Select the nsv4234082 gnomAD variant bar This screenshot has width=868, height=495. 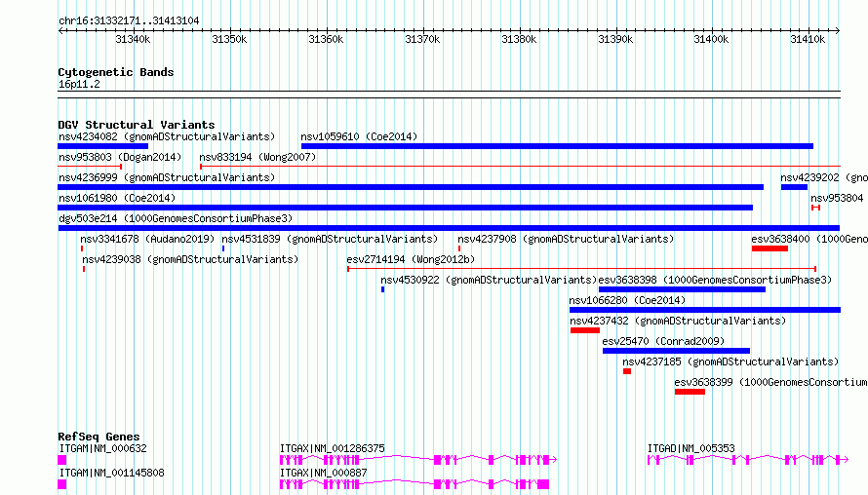pyautogui.click(x=103, y=146)
